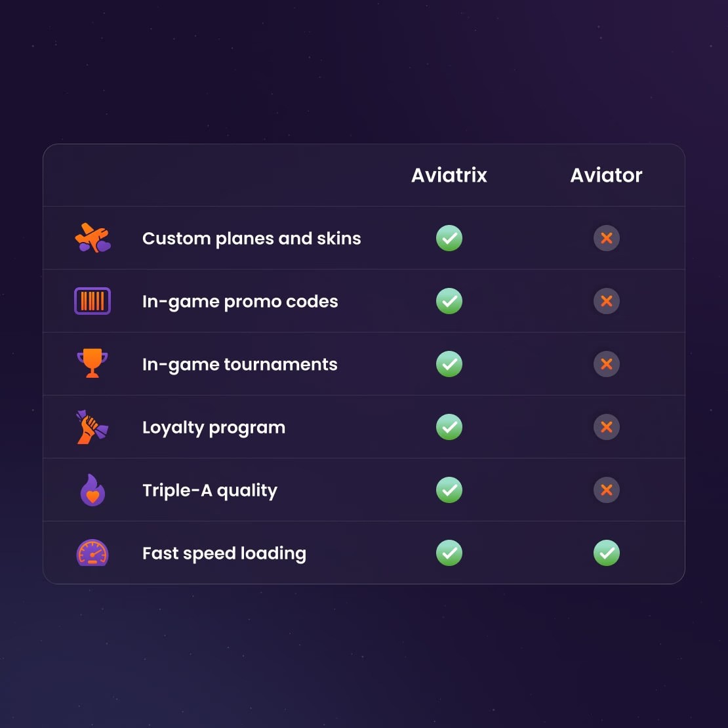Click Aviator's orange X for loyalty program

click(607, 427)
